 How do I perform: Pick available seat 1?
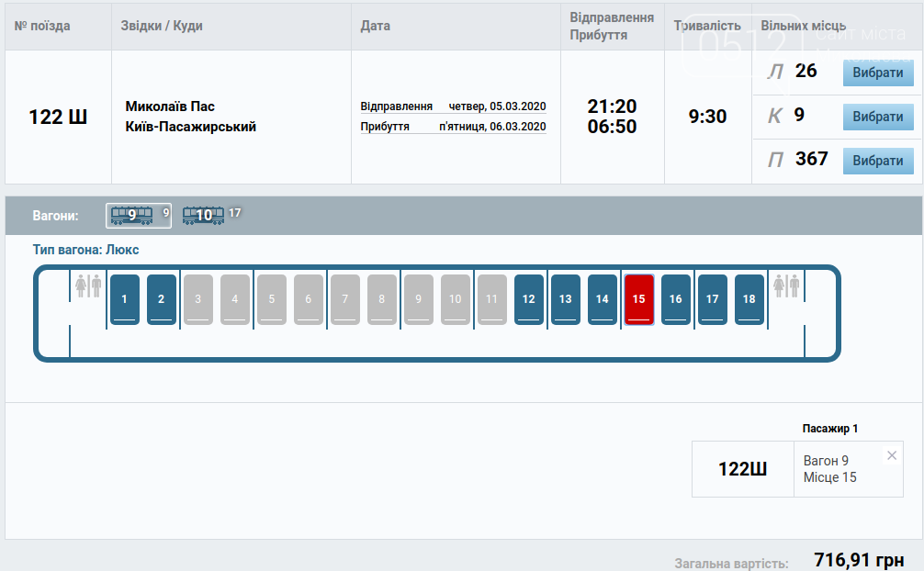(124, 299)
